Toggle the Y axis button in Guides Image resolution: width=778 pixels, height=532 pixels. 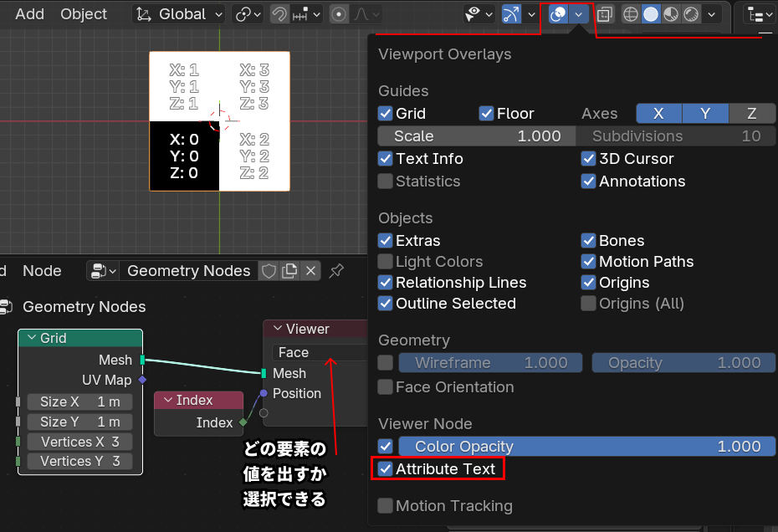(705, 114)
